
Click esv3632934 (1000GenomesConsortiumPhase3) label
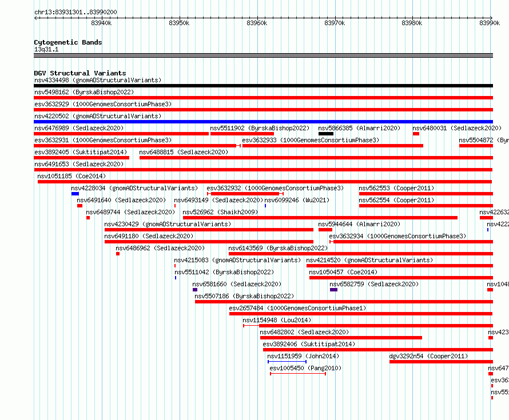click(397, 236)
